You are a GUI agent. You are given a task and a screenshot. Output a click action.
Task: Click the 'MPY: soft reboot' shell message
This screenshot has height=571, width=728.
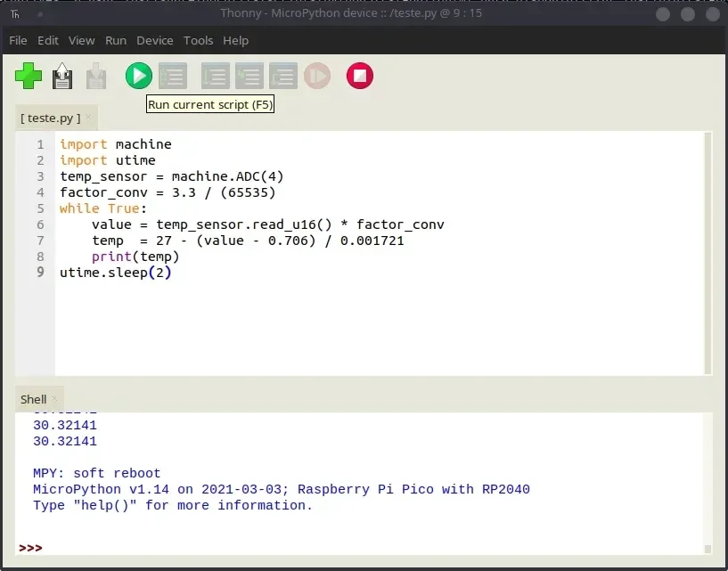coord(96,474)
